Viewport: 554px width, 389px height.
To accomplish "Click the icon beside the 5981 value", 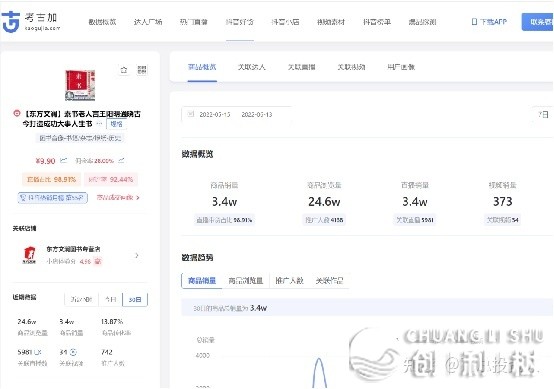I will point(38,352).
